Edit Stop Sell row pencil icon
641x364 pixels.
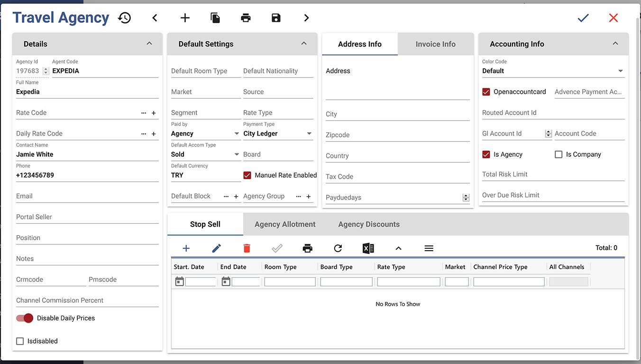tap(217, 248)
